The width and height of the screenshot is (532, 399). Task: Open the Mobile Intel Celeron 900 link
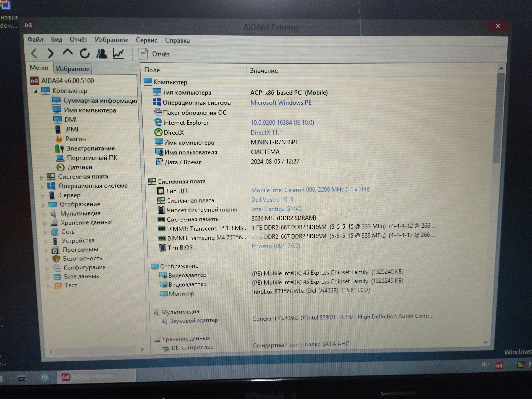(x=310, y=190)
